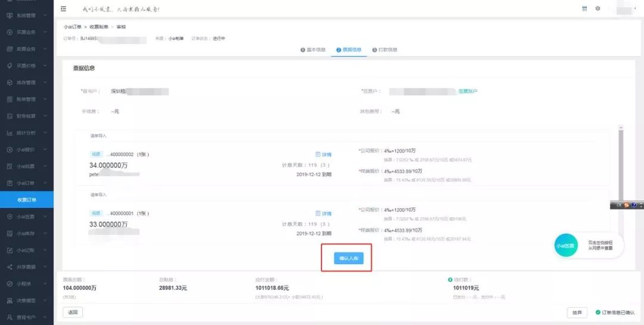
Task: Switch to the 票据信息 step tab
Action: coord(349,49)
